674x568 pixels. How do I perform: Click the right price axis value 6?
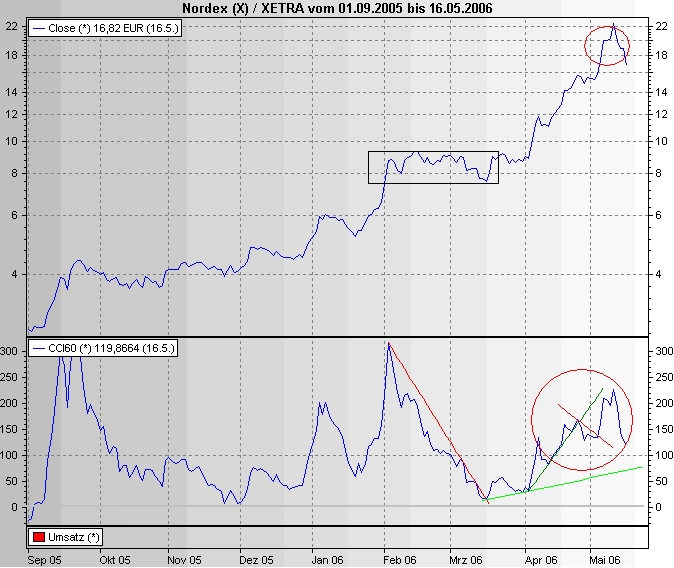(658, 215)
